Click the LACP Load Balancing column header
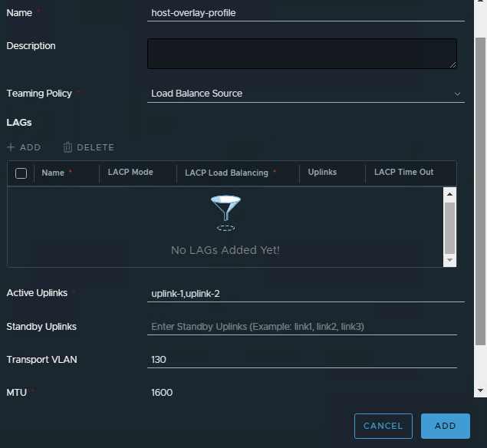The image size is (487, 448). (226, 173)
